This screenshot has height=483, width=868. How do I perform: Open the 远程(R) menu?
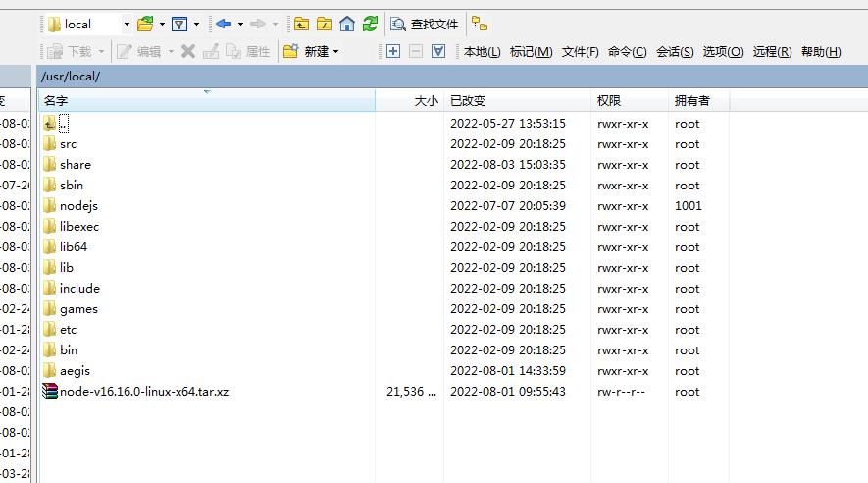(772, 52)
